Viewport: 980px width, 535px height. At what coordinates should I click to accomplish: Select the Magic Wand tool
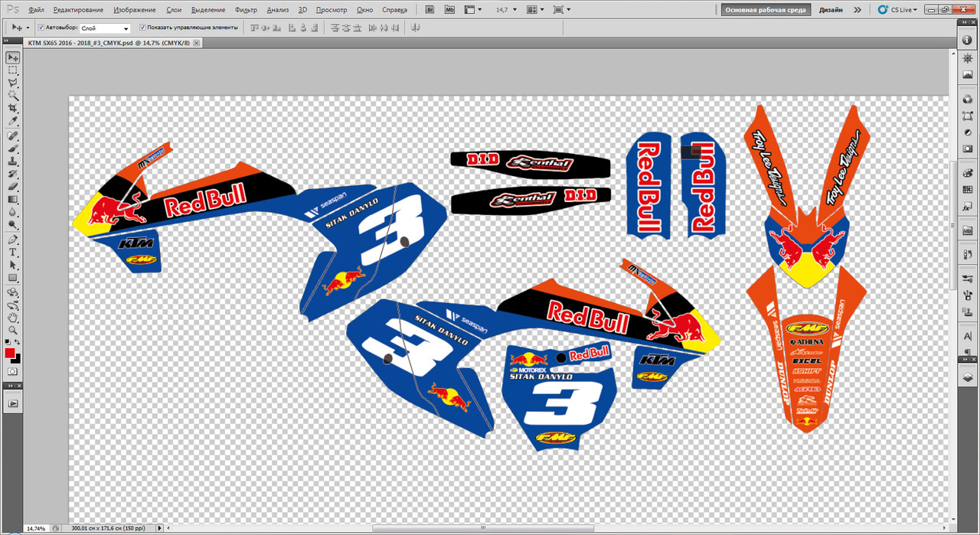click(x=13, y=96)
